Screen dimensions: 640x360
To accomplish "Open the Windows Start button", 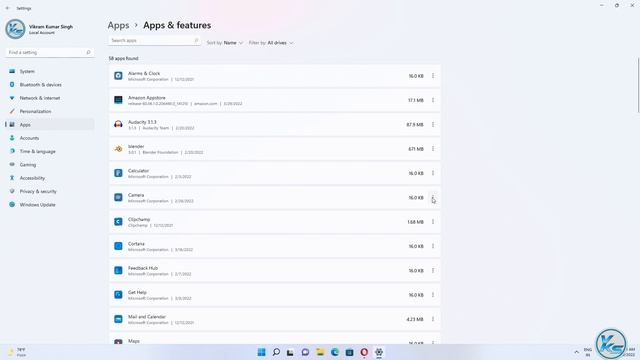I will 261,352.
